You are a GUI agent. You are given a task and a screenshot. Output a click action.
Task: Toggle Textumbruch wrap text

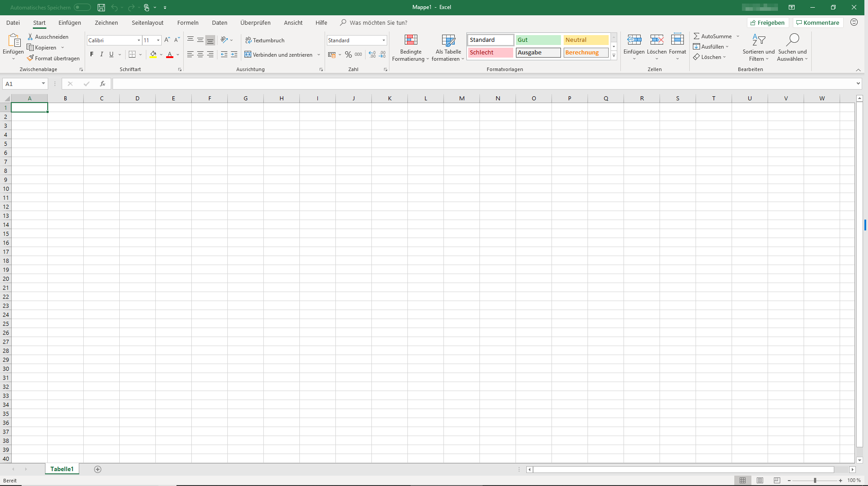[x=265, y=40]
